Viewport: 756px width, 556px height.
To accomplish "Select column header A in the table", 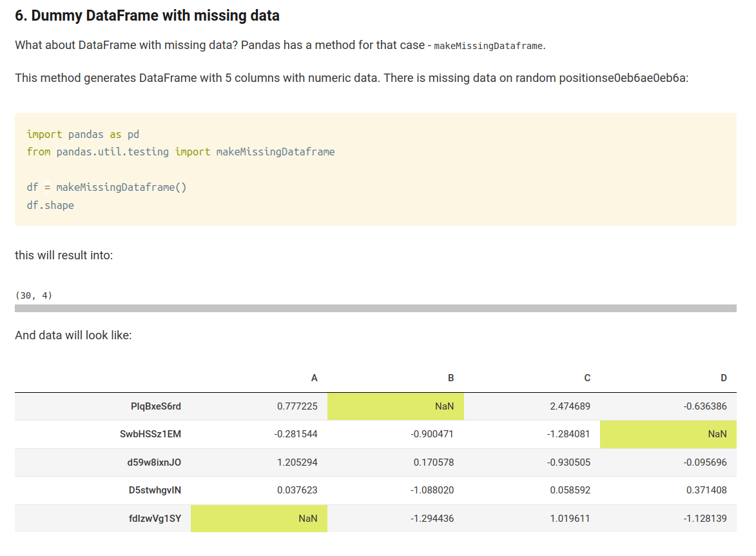I will 314,378.
